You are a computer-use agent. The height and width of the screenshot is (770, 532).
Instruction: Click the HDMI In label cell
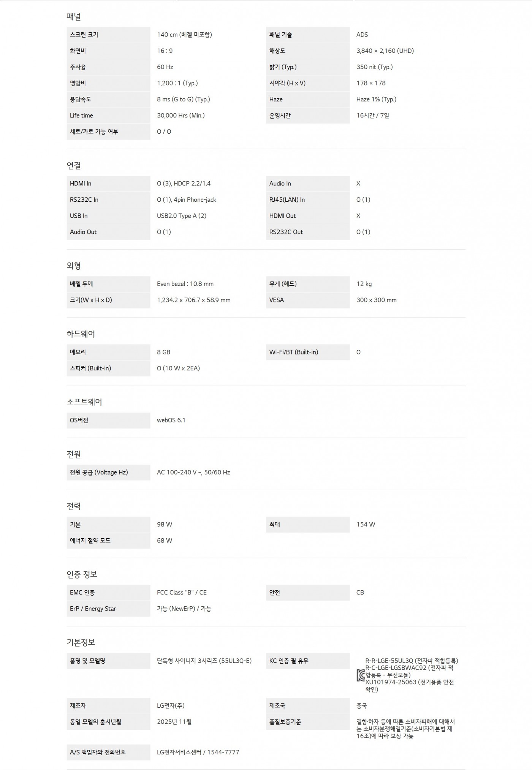(x=108, y=183)
